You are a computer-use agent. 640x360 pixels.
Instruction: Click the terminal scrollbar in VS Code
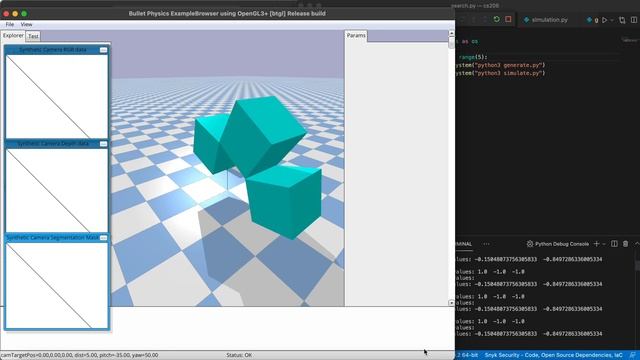pos(637,265)
